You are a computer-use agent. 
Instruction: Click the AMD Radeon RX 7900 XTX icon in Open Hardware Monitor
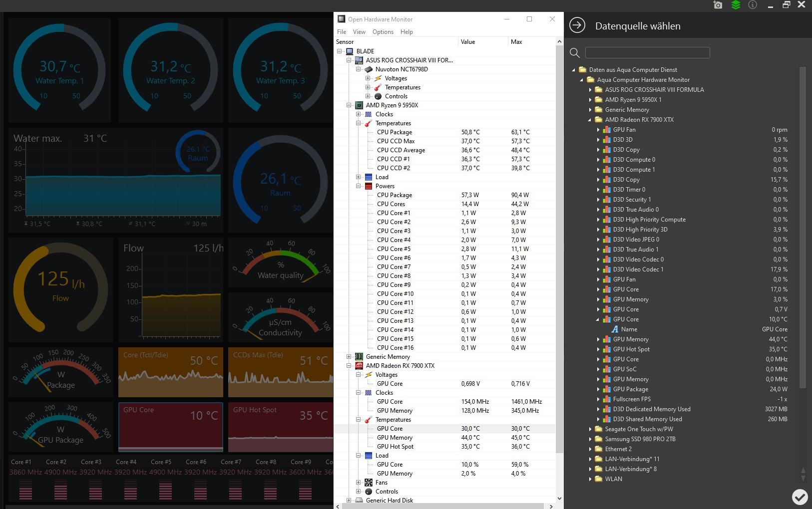click(359, 366)
